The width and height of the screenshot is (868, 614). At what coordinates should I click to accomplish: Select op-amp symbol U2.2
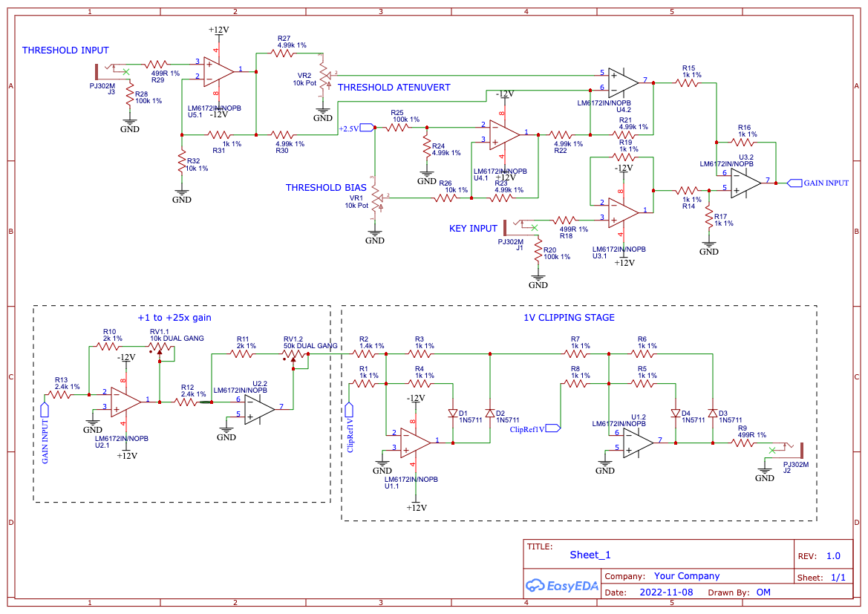point(260,408)
